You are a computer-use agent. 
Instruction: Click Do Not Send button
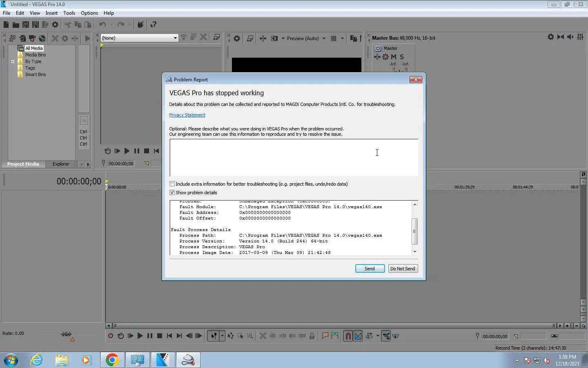pyautogui.click(x=403, y=269)
